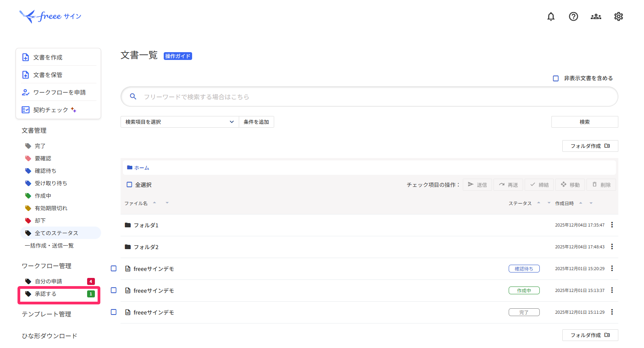Image resolution: width=644 pixels, height=348 pixels.
Task: Click the フォルダ1 folder icon
Action: click(x=128, y=225)
